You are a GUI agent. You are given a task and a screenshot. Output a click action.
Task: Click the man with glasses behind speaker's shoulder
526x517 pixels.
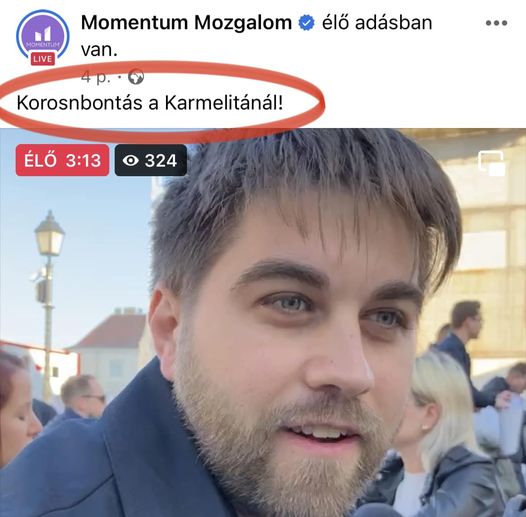pos(82,398)
